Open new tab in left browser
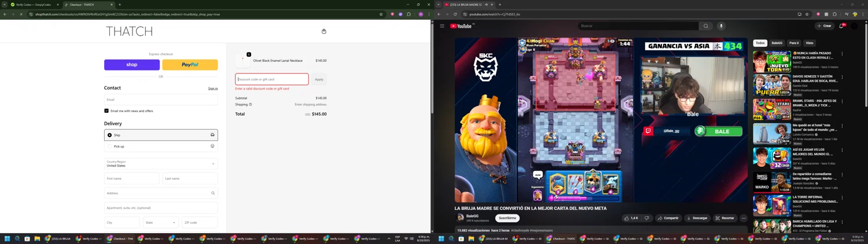This screenshot has height=244, width=868. point(120,5)
